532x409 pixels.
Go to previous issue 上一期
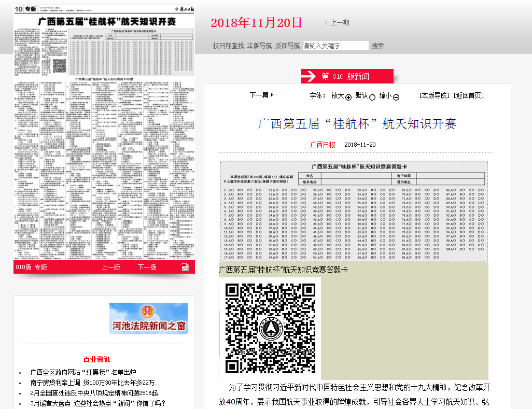click(337, 22)
